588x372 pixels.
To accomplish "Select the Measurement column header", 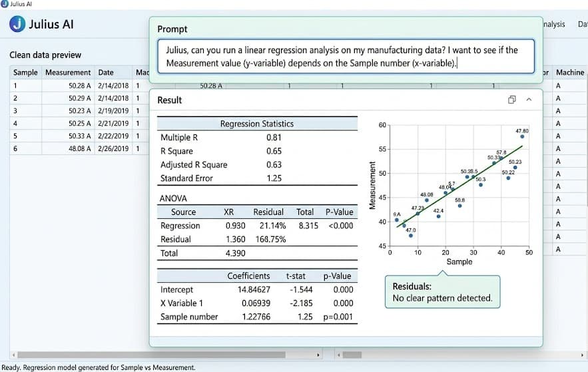I will 68,73.
